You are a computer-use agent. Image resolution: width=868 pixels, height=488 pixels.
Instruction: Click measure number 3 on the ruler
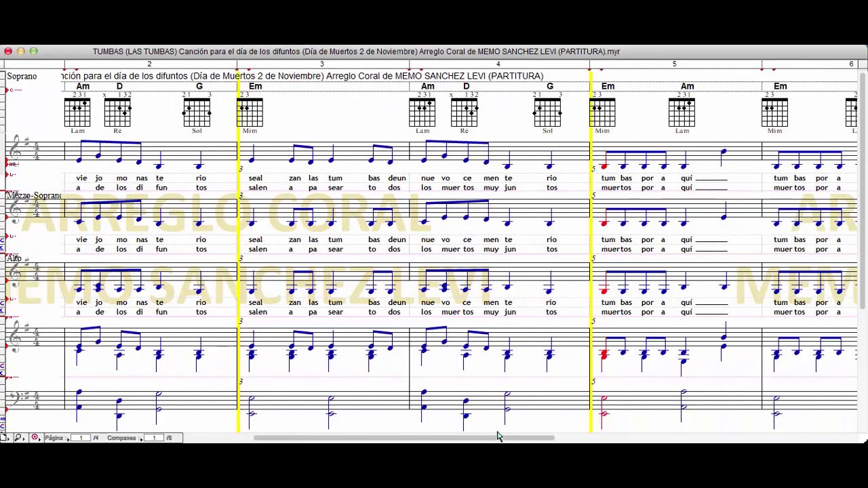click(321, 64)
